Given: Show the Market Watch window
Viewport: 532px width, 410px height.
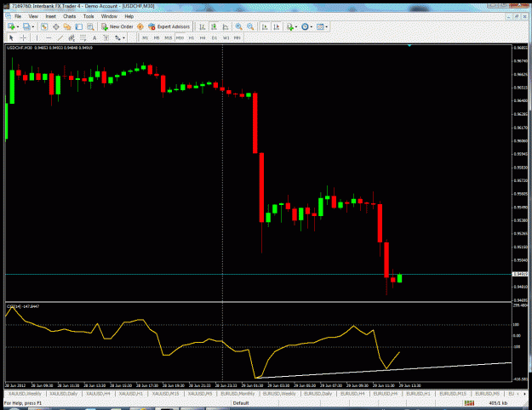Looking at the screenshot, I should tap(44, 26).
